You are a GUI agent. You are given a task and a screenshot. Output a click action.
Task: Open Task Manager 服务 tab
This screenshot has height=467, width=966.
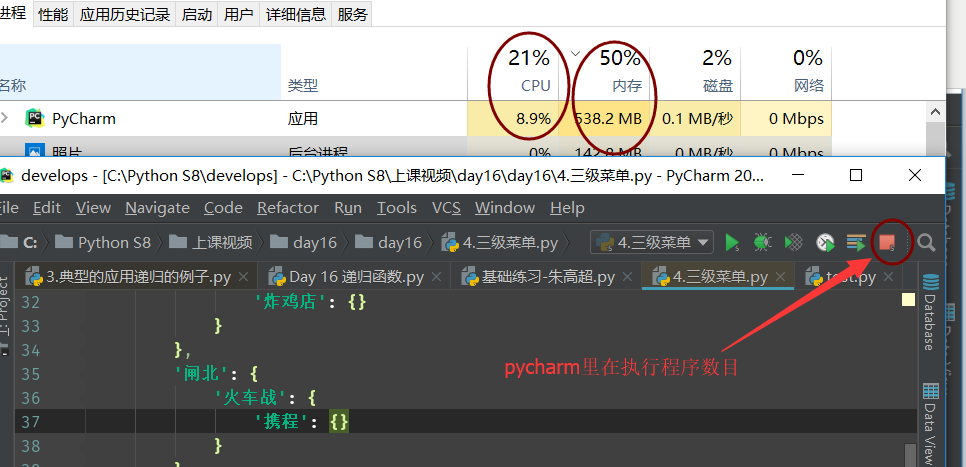(352, 15)
